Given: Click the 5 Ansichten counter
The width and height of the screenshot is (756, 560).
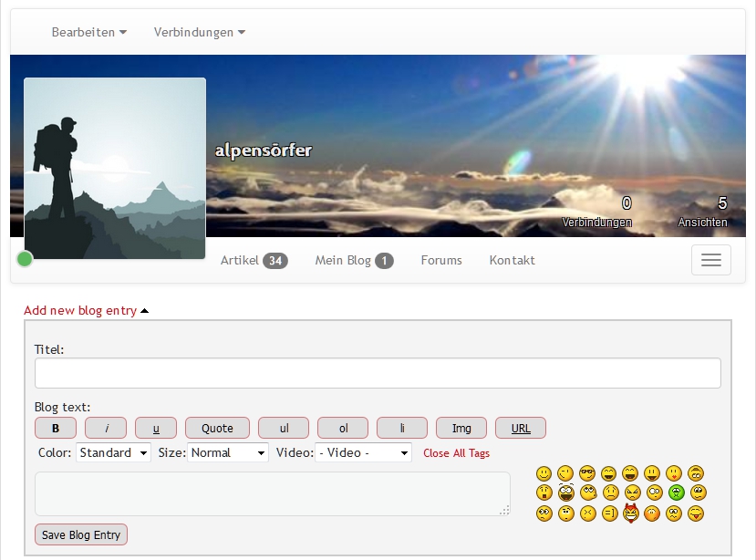Looking at the screenshot, I should pyautogui.click(x=702, y=212).
